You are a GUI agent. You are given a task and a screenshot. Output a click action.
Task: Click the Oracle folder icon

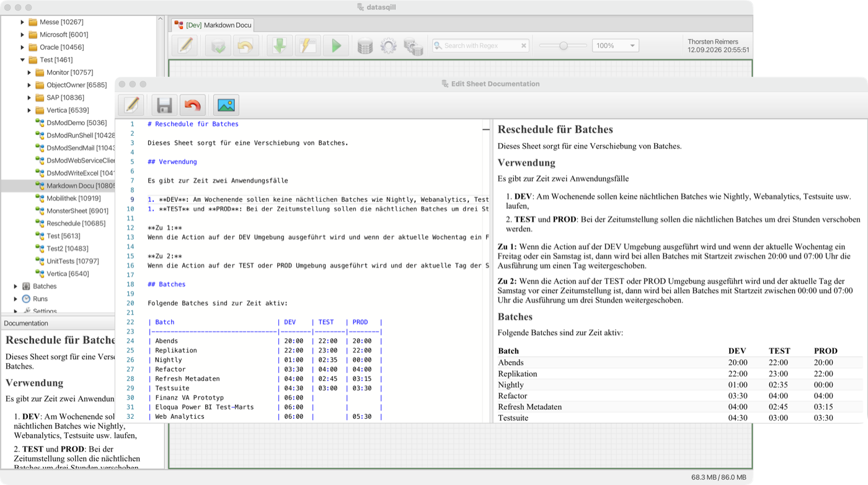[x=33, y=47]
